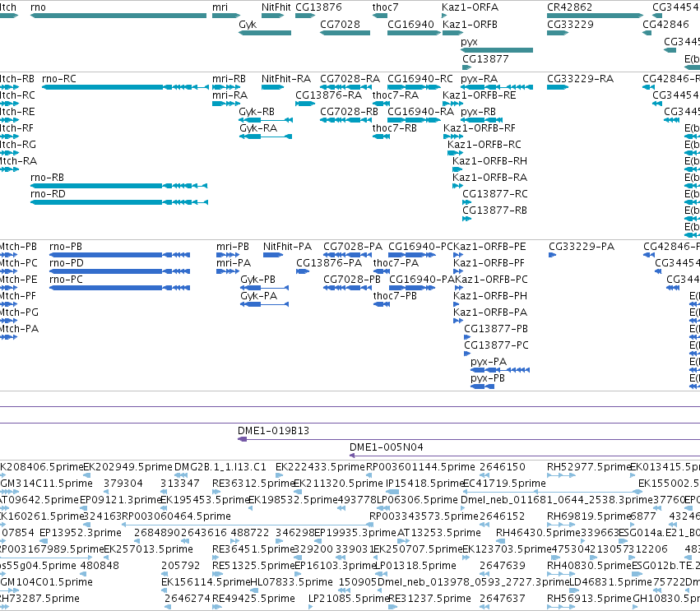700x611 pixels.
Task: Open the thoc7-RB transcript label
Action: point(395,128)
